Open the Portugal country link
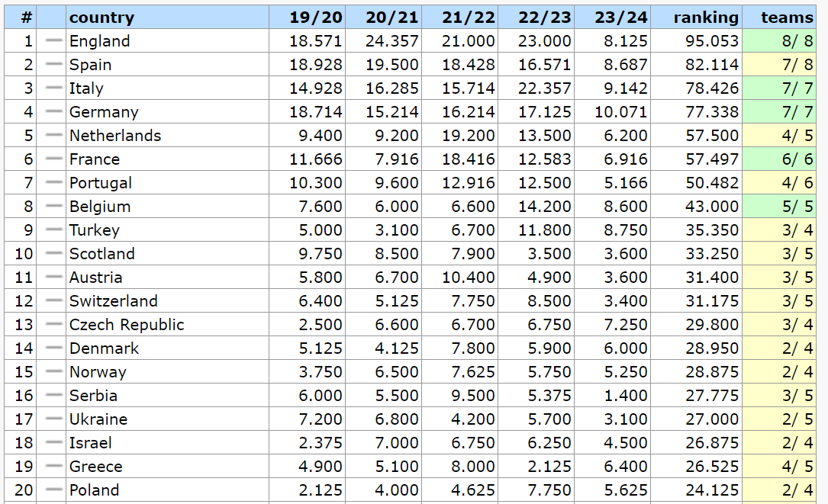The height and width of the screenshot is (504, 828). click(101, 183)
